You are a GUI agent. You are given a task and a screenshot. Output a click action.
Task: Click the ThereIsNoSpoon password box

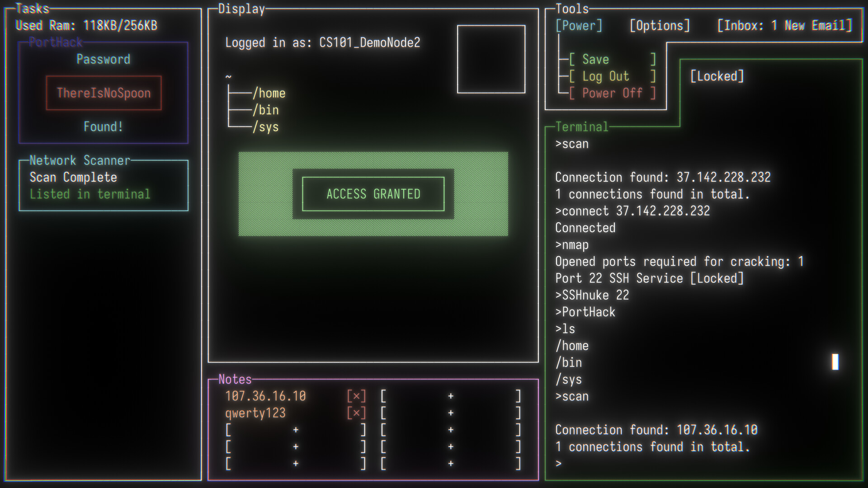pos(104,93)
